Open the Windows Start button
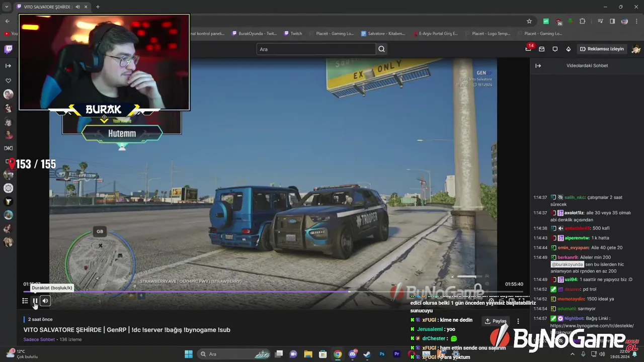The image size is (644, 362). [189, 354]
